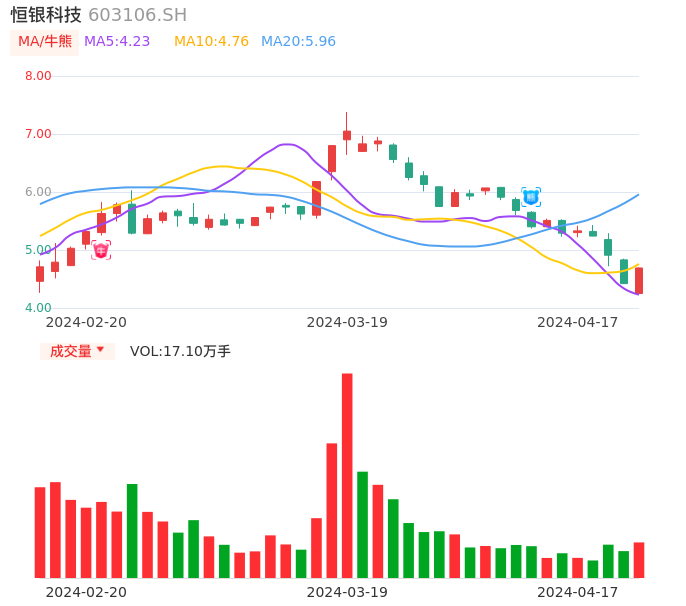Click the 2024-04-17 date under the price chart
Screen dimensions: 686x606
[x=578, y=322]
